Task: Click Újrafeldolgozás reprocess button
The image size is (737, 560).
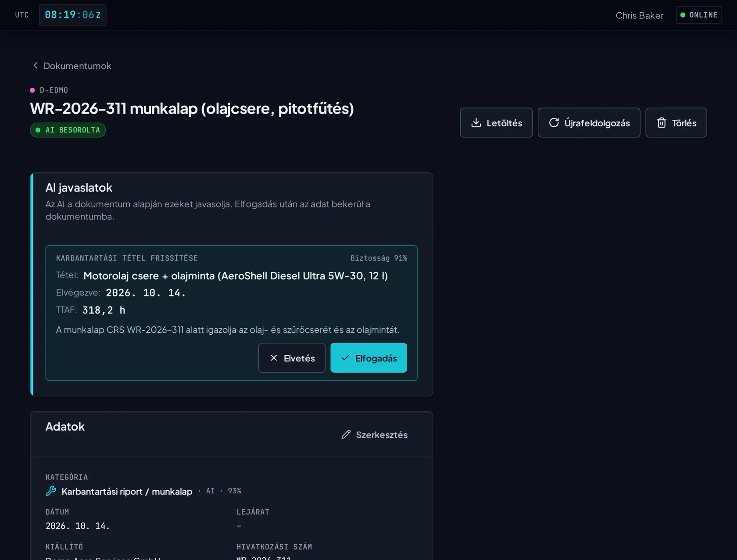Action: click(x=589, y=123)
